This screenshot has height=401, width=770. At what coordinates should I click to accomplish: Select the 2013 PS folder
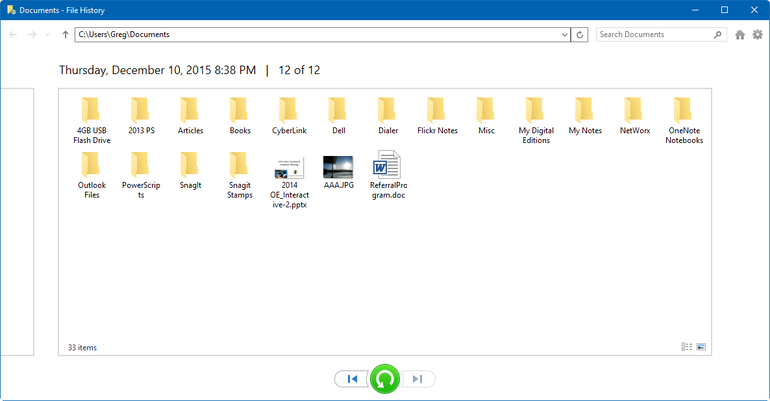coord(141,116)
